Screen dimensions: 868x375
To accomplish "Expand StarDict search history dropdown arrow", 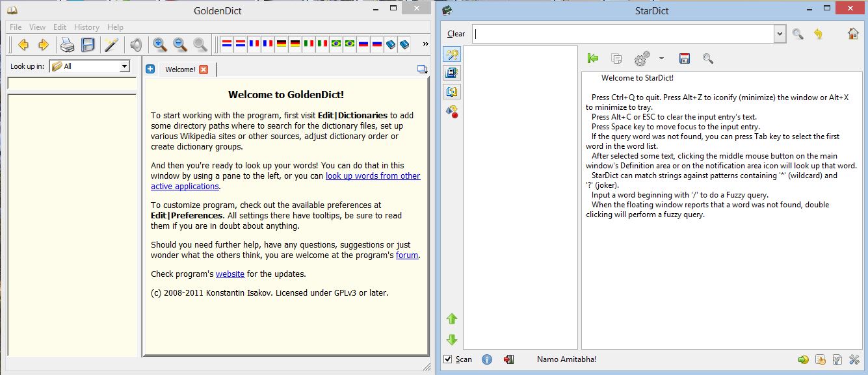I will coord(780,34).
